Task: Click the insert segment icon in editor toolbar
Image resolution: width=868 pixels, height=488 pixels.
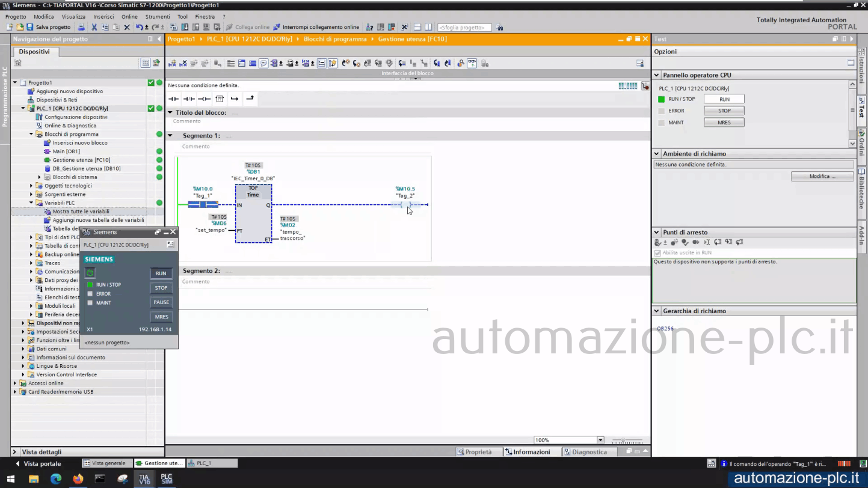Action: pyautogui.click(x=173, y=63)
